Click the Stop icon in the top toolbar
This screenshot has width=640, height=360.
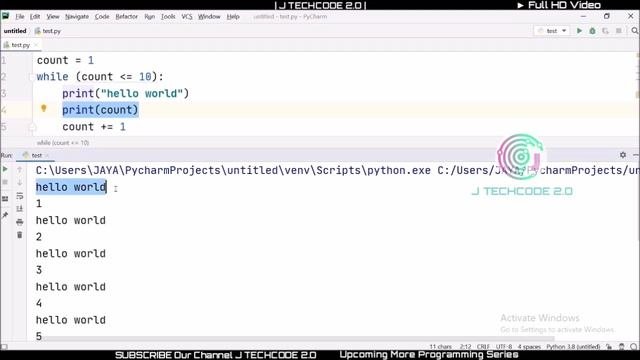point(619,31)
